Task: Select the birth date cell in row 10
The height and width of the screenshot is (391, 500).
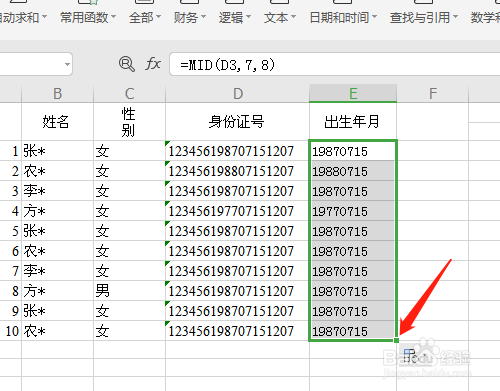Action: coord(353,331)
